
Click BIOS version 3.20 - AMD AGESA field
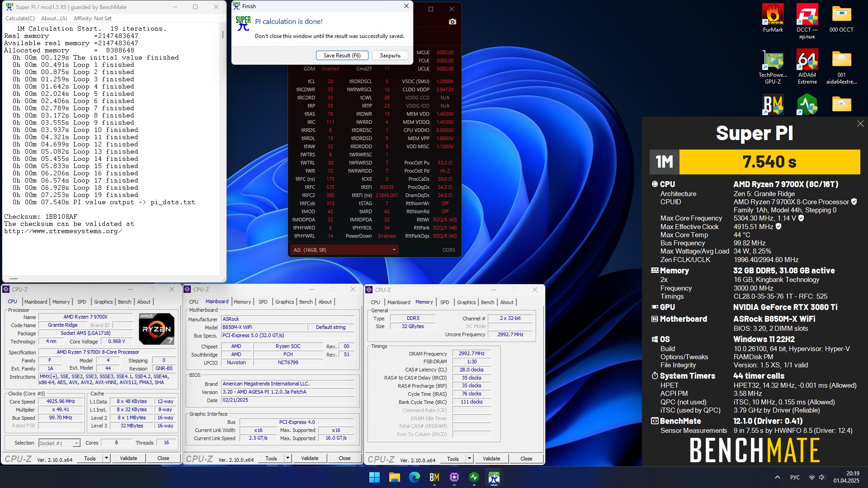click(x=288, y=392)
